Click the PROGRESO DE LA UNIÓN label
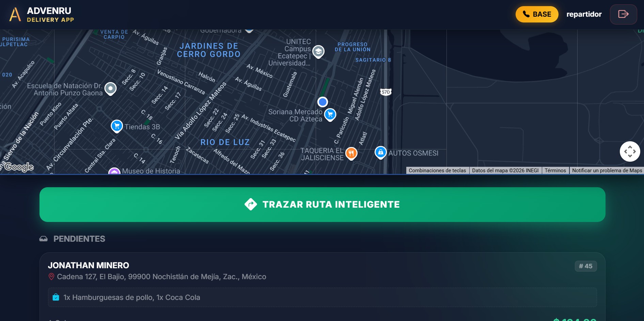Image resolution: width=644 pixels, height=321 pixels. click(352, 47)
